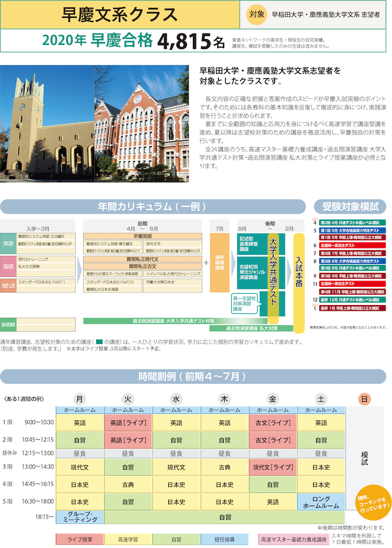Click the orange 日 day header circle

pos(364,399)
